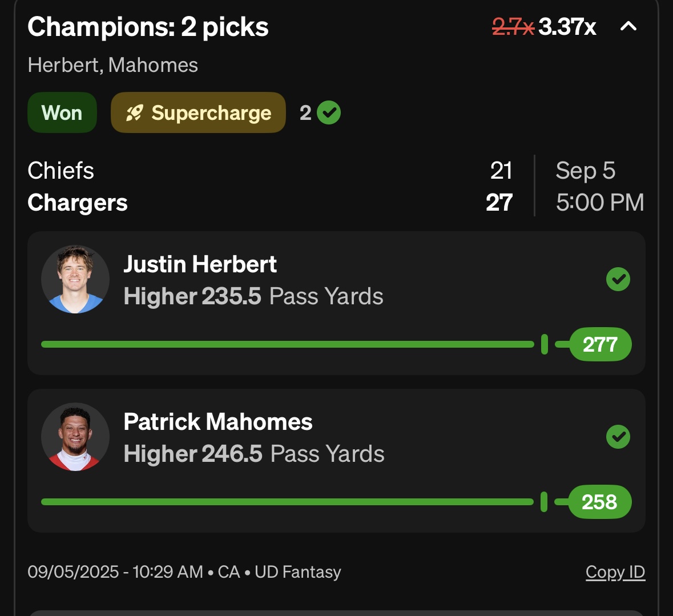Tap the Champions: 2 picks header
673x616 pixels.
(148, 27)
